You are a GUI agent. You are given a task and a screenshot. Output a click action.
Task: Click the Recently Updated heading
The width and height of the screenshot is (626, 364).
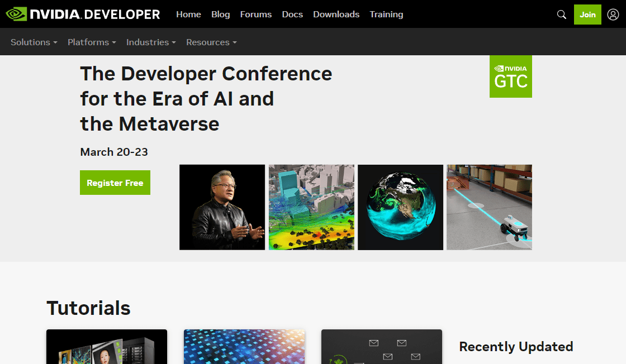pyautogui.click(x=516, y=347)
